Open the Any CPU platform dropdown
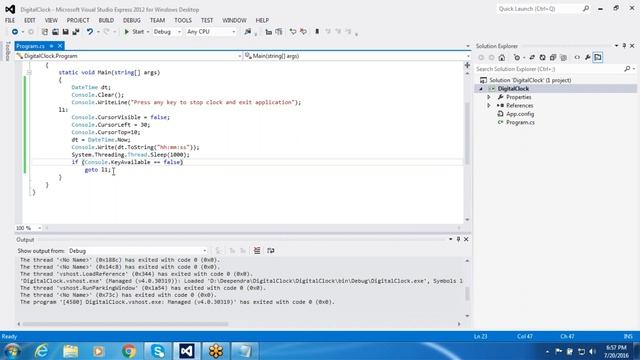 (x=233, y=32)
